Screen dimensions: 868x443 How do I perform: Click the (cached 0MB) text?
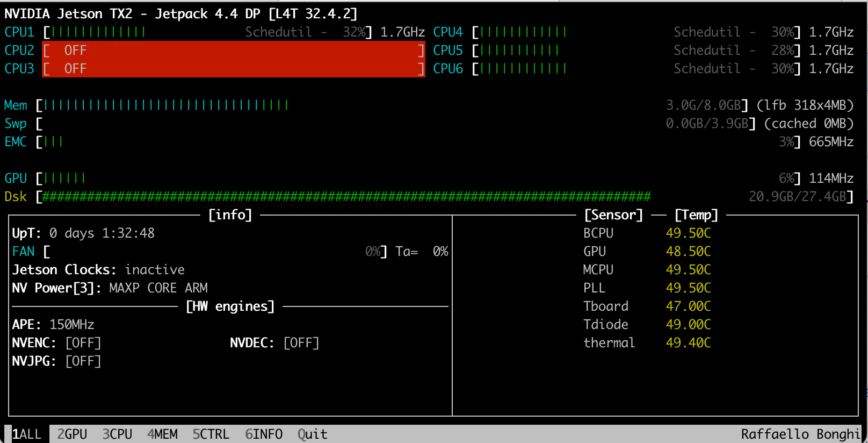tap(809, 124)
